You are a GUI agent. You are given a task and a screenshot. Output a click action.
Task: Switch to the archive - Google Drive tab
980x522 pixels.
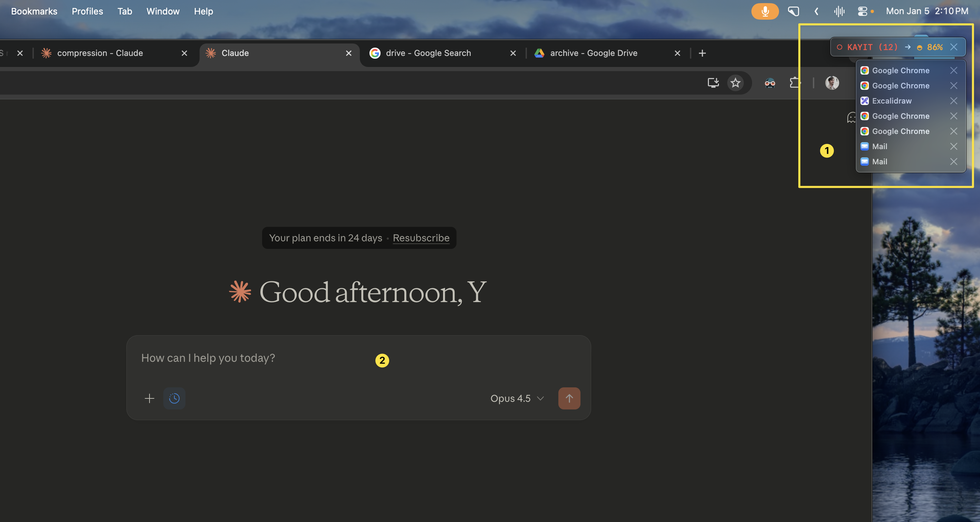pos(594,53)
